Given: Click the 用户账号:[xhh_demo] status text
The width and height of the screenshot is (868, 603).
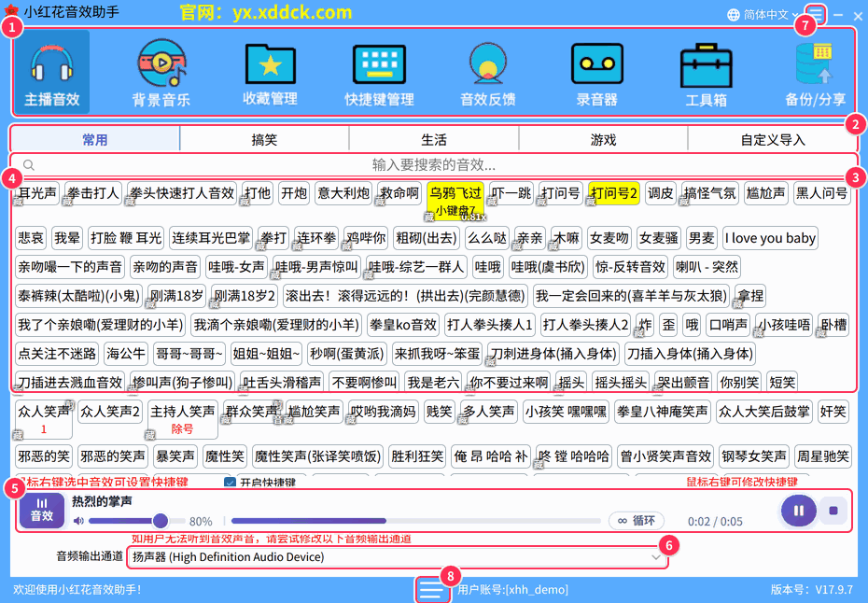Looking at the screenshot, I should coord(512,590).
